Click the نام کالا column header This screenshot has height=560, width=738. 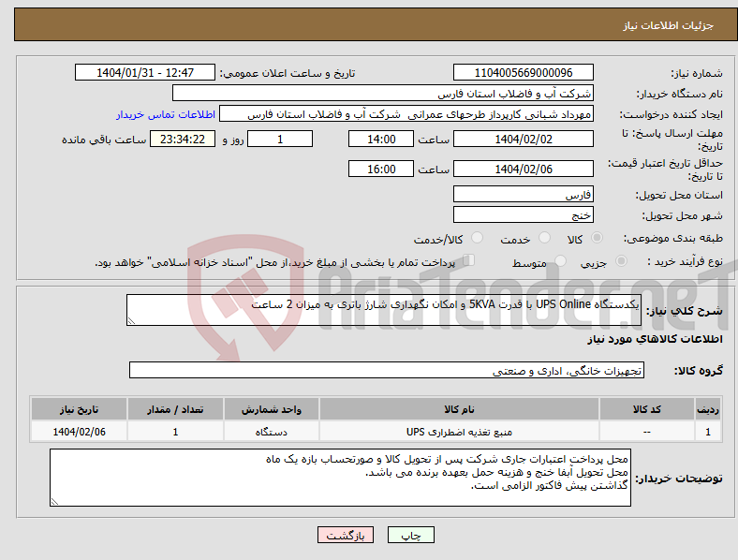pos(459,409)
